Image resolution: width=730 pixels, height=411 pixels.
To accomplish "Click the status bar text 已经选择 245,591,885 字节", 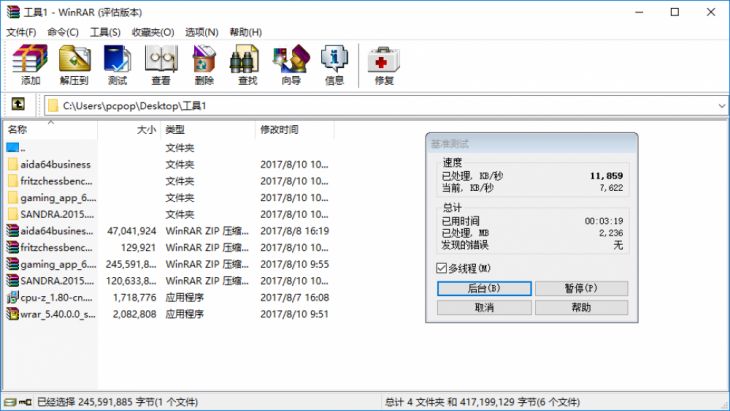I will point(117,402).
